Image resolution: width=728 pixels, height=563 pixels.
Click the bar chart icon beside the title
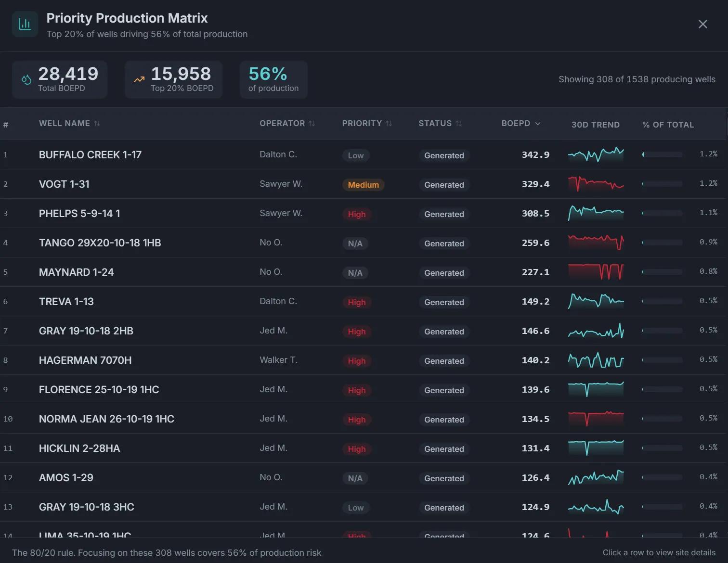pos(25,24)
